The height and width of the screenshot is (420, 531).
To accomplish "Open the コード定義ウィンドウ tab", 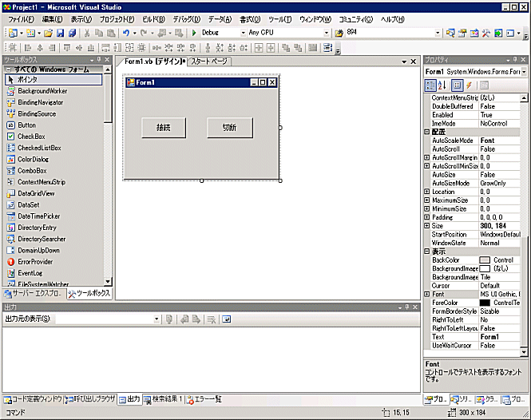I will [33, 400].
